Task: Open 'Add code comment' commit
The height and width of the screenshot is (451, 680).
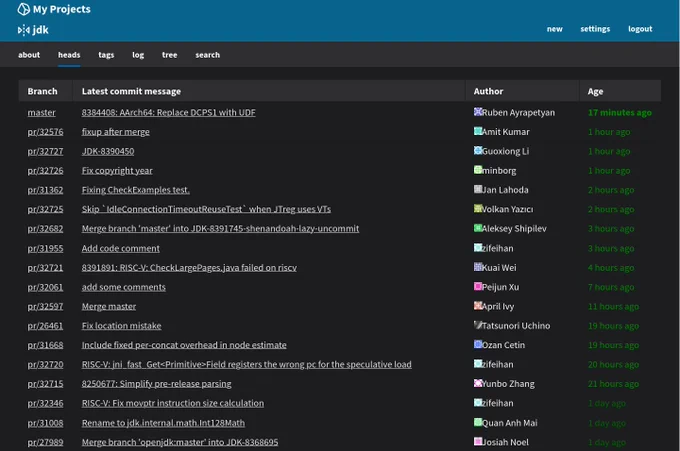Action: coord(121,248)
